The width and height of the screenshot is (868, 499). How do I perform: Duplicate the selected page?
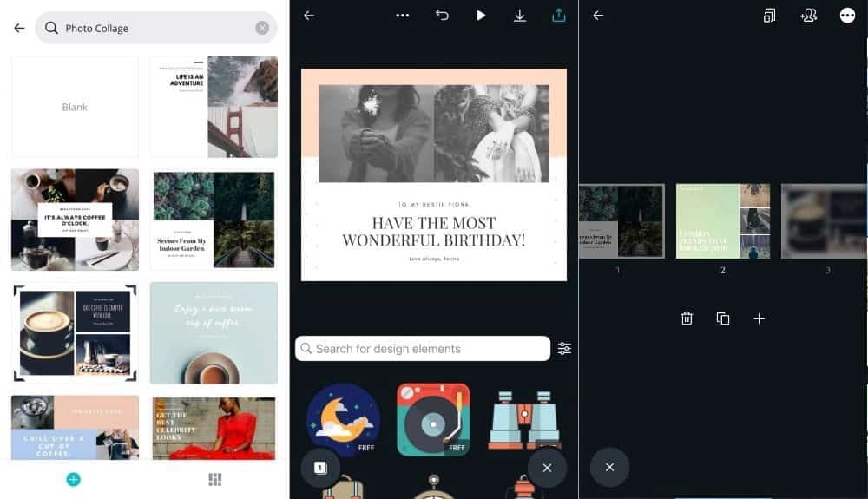(x=723, y=318)
